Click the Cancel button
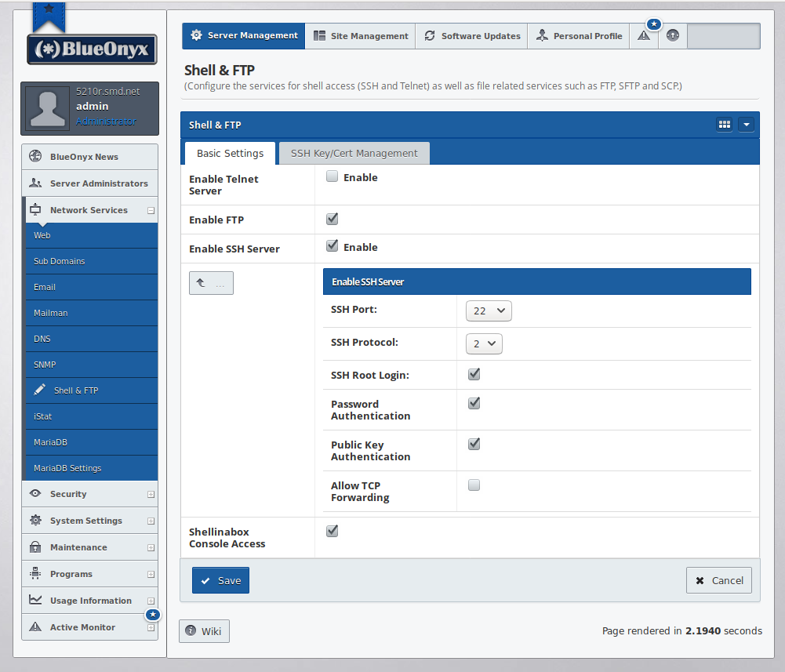 (719, 580)
